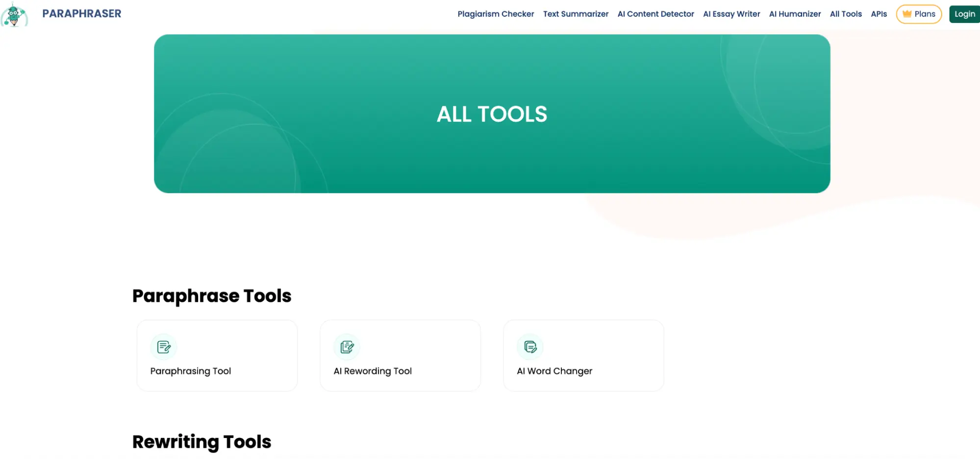Click the ALL TOOLS banner title
Screen dimensions: 980x459
click(492, 114)
